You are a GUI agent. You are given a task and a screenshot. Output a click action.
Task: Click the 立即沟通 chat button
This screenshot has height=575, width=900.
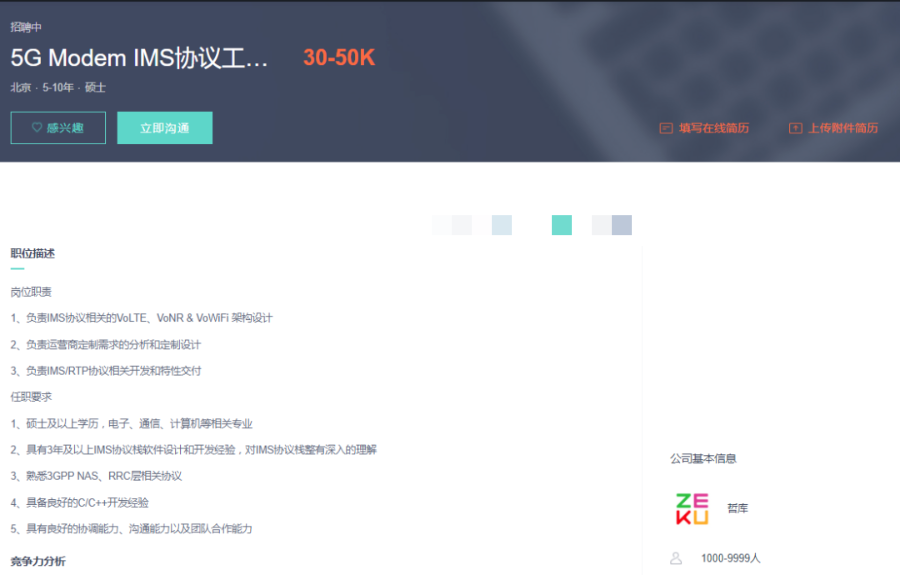tap(165, 127)
